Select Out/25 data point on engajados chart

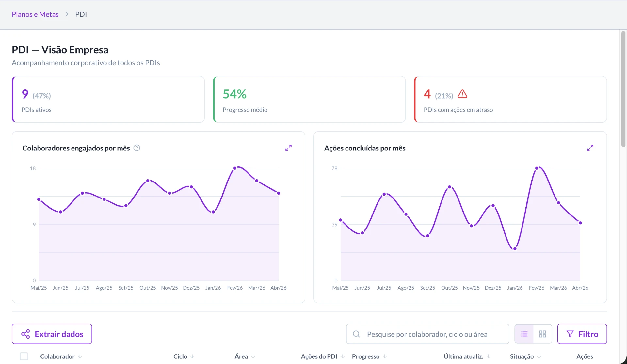click(x=148, y=181)
